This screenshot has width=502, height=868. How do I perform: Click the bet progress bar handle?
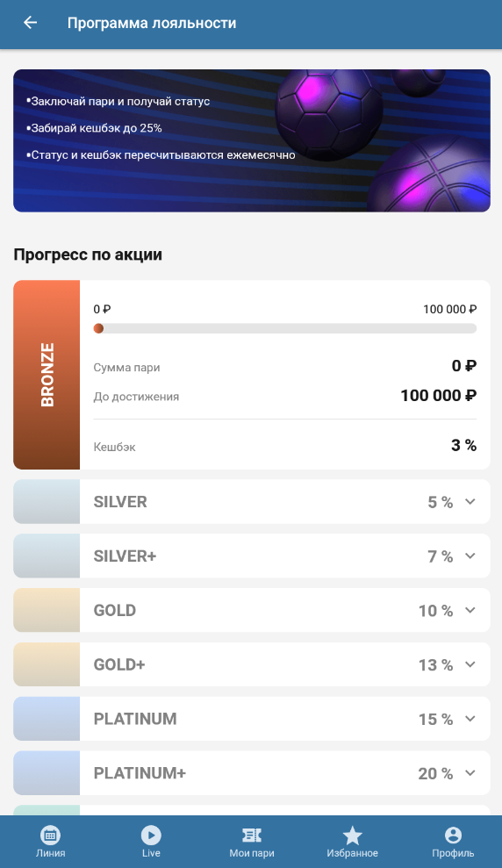[x=98, y=328]
